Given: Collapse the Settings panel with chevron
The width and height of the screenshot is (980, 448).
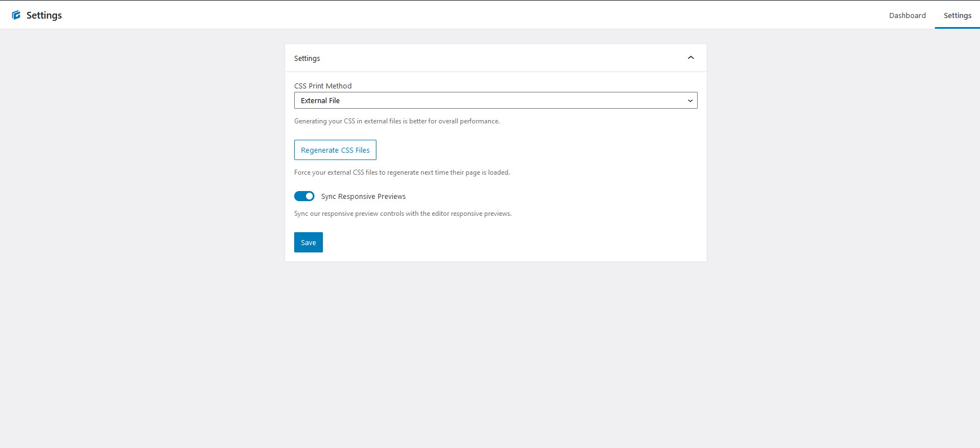Looking at the screenshot, I should (x=690, y=58).
